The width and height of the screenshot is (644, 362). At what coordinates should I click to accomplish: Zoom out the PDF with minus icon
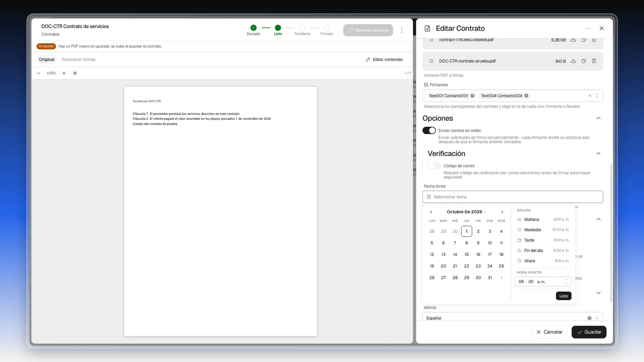(39, 73)
